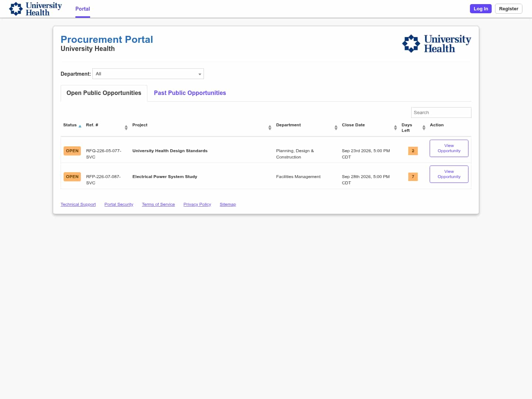Sort table by Department column arrows
This screenshot has height=399, width=532.
[x=336, y=127]
